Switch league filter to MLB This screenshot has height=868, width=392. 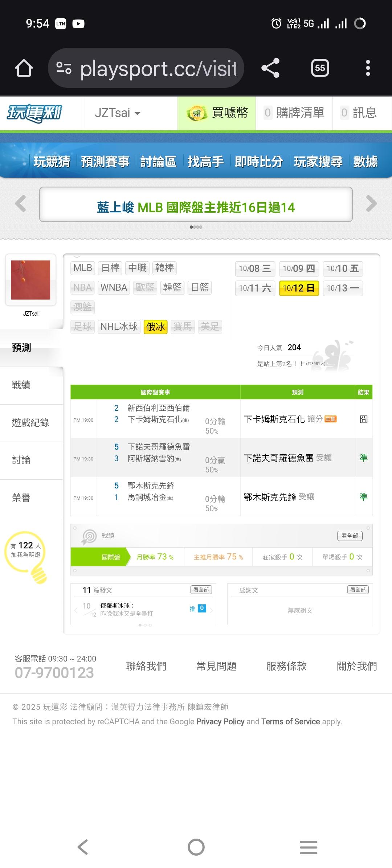point(82,268)
